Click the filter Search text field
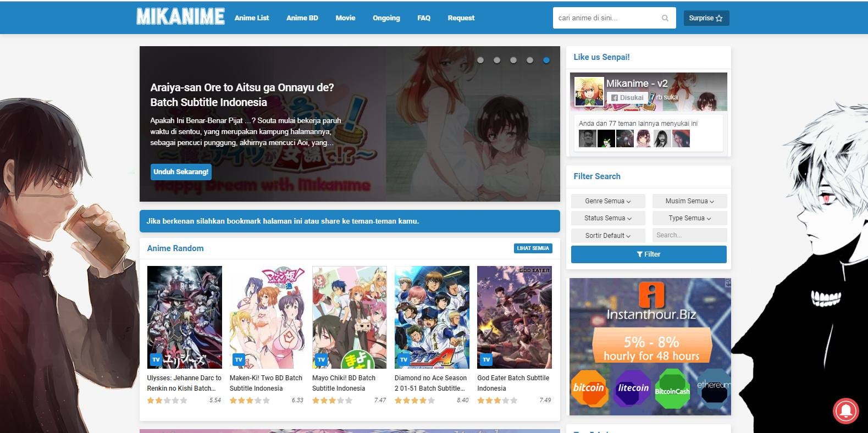868x433 pixels. tap(690, 235)
